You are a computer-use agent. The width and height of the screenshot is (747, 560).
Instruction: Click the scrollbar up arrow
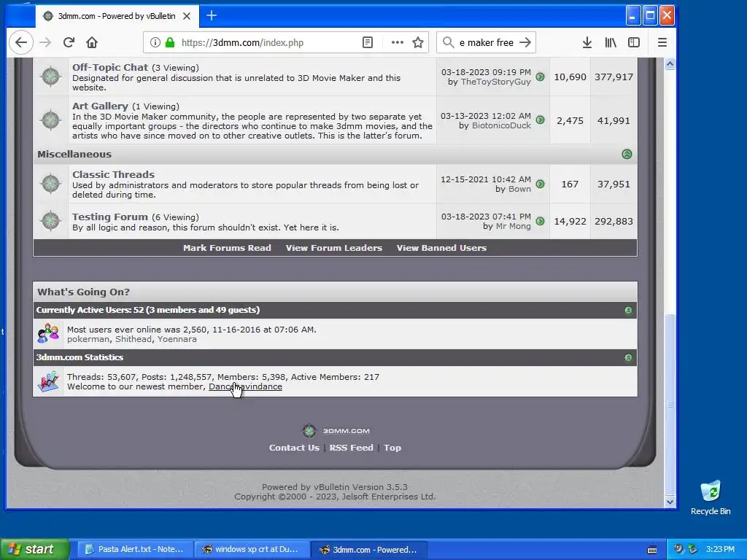point(670,64)
